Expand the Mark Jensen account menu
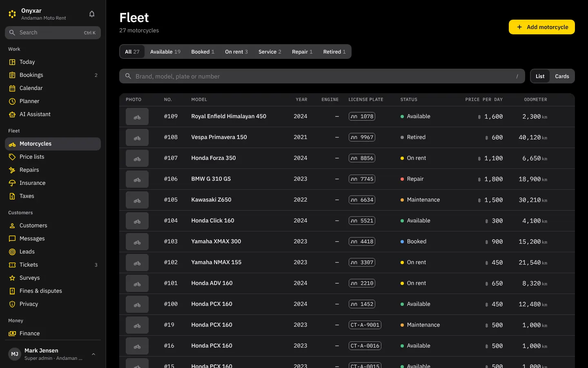The height and width of the screenshot is (368, 588). pyautogui.click(x=53, y=354)
